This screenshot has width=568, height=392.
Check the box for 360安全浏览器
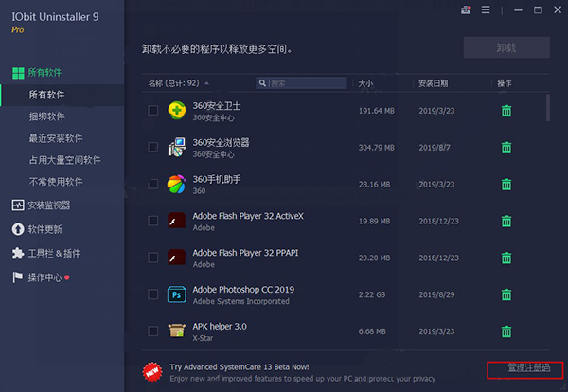(x=153, y=147)
